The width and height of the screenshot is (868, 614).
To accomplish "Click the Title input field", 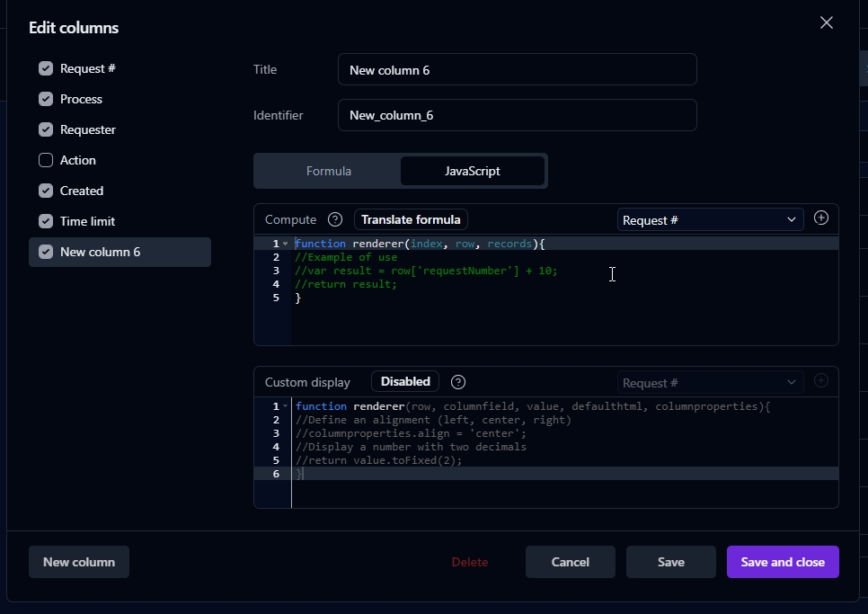I will coord(517,70).
